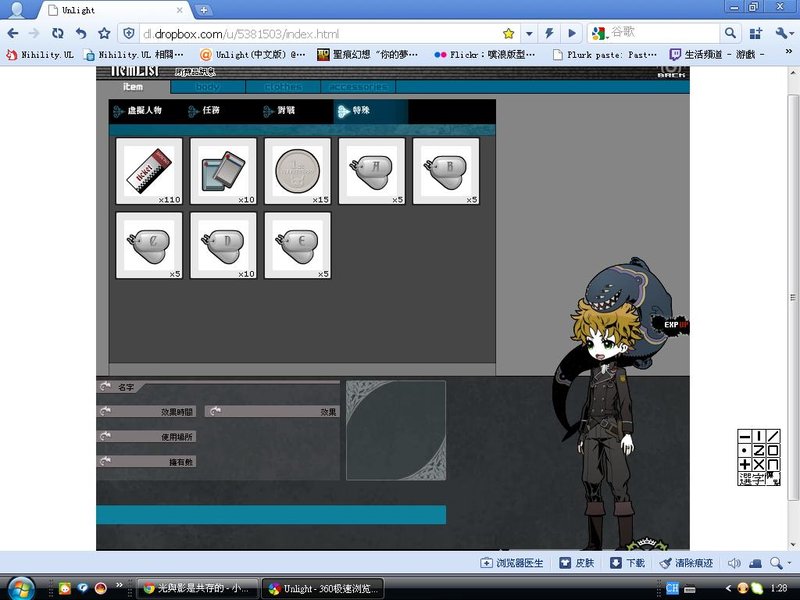Open the extensions grid-plus icon
The image size is (800, 600).
click(756, 34)
